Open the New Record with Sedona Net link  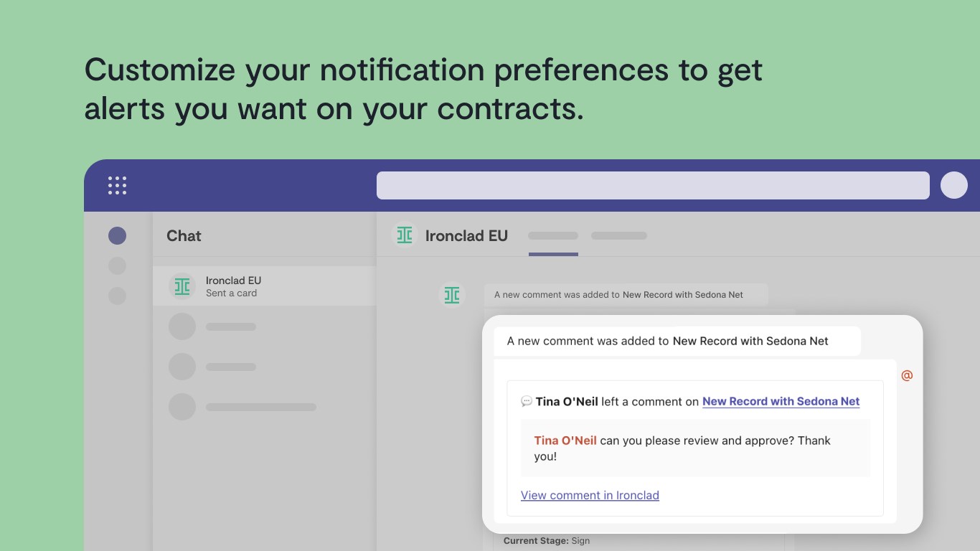click(781, 402)
